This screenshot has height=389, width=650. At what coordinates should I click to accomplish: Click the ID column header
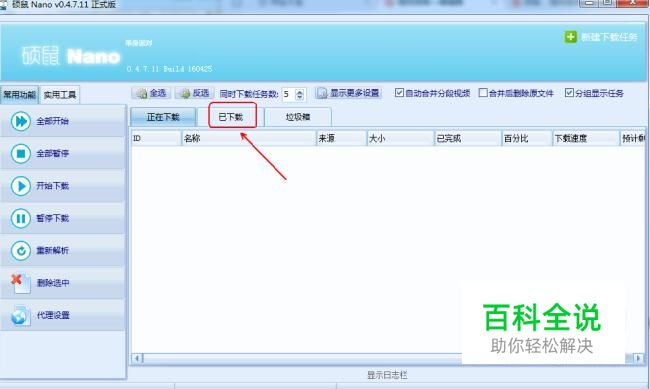(156, 139)
